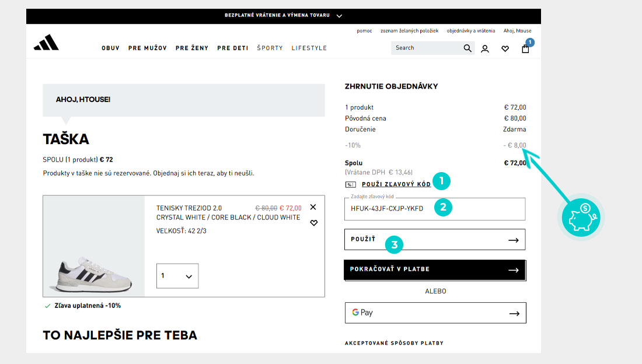This screenshot has width=642, height=364.
Task: Open the OBUV menu
Action: coord(110,48)
